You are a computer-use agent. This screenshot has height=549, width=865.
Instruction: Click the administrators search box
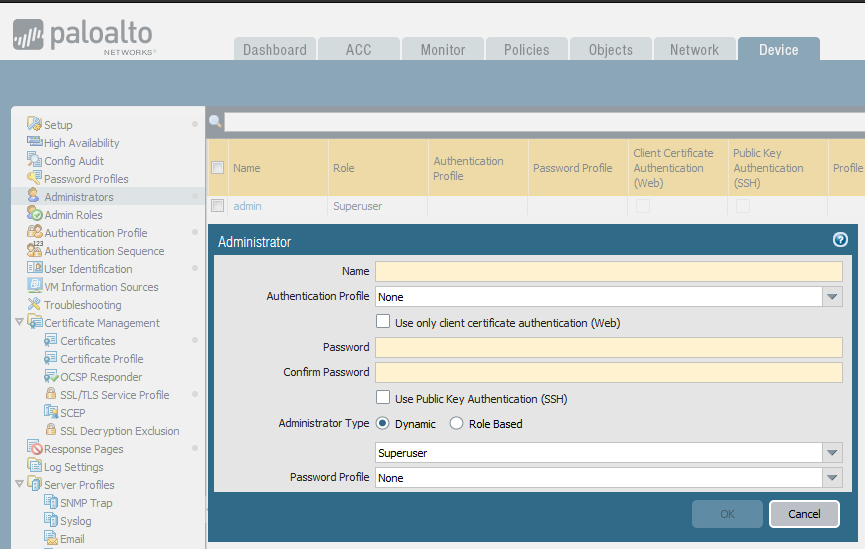coord(544,122)
